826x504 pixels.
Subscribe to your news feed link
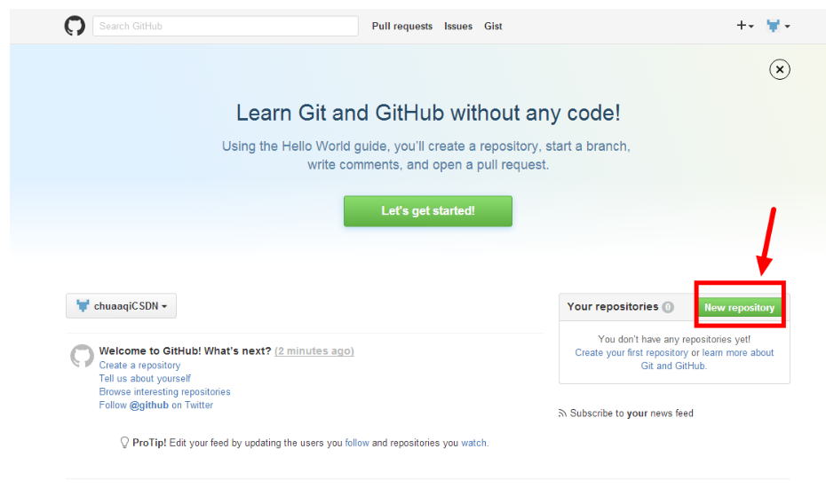631,413
